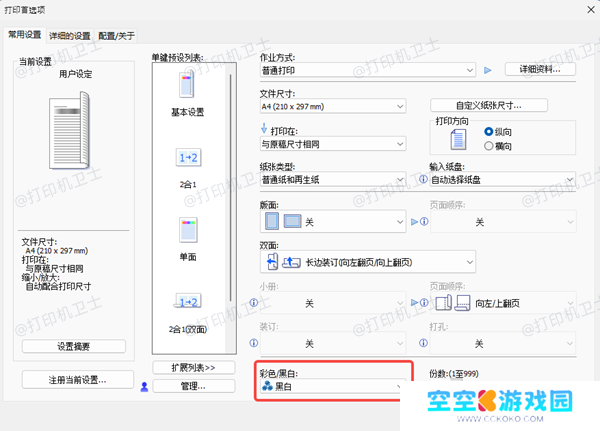This screenshot has height=431, width=600.
Task: Choose the 2合1 preset icon
Action: coord(188,157)
